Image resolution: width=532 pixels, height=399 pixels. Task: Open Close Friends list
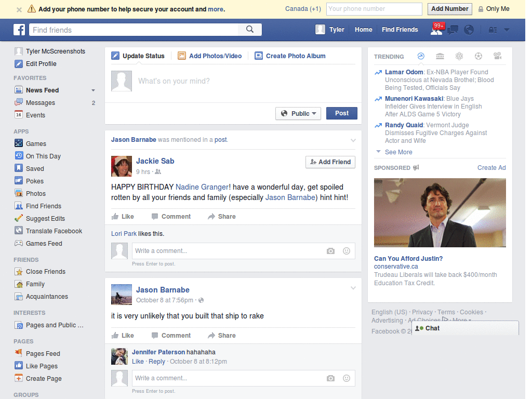(46, 271)
